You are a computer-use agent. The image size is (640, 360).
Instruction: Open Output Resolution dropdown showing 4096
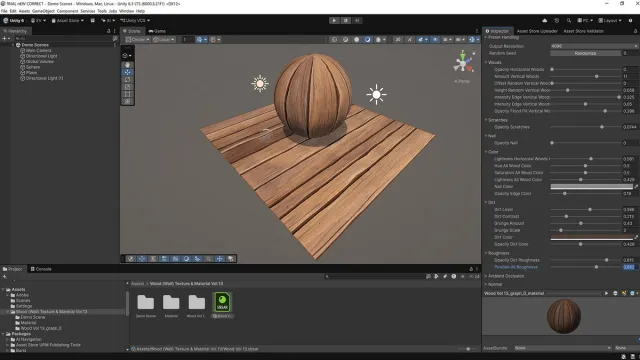coord(594,46)
